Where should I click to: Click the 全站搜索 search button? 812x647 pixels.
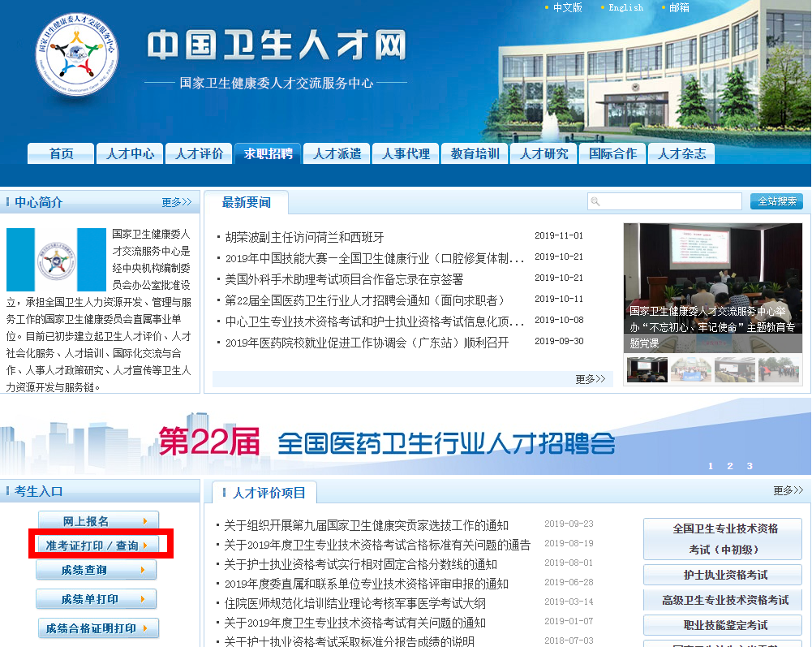(x=775, y=201)
